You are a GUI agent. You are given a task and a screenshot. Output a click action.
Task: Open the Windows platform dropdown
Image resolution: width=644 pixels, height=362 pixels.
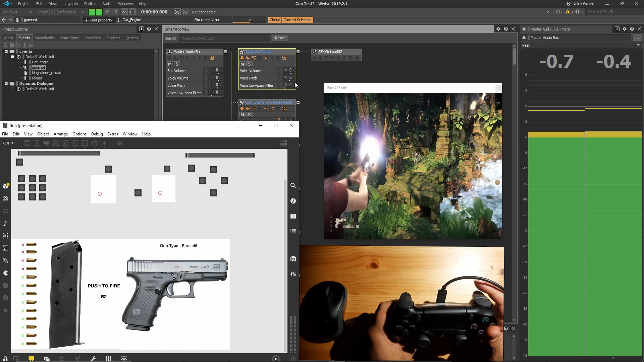(17, 12)
